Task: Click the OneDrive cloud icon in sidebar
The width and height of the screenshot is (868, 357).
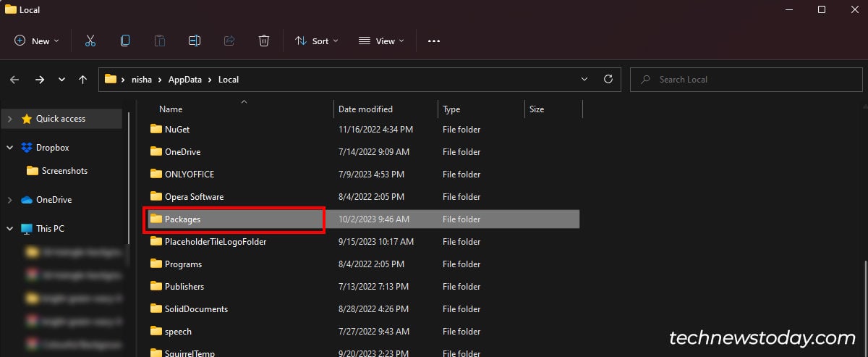Action: pyautogui.click(x=27, y=200)
